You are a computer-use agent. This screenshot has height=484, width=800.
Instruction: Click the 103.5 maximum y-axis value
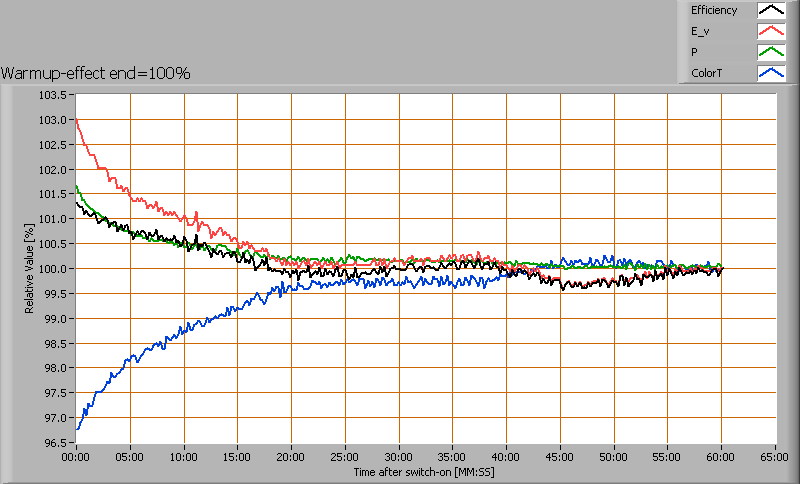[57, 95]
